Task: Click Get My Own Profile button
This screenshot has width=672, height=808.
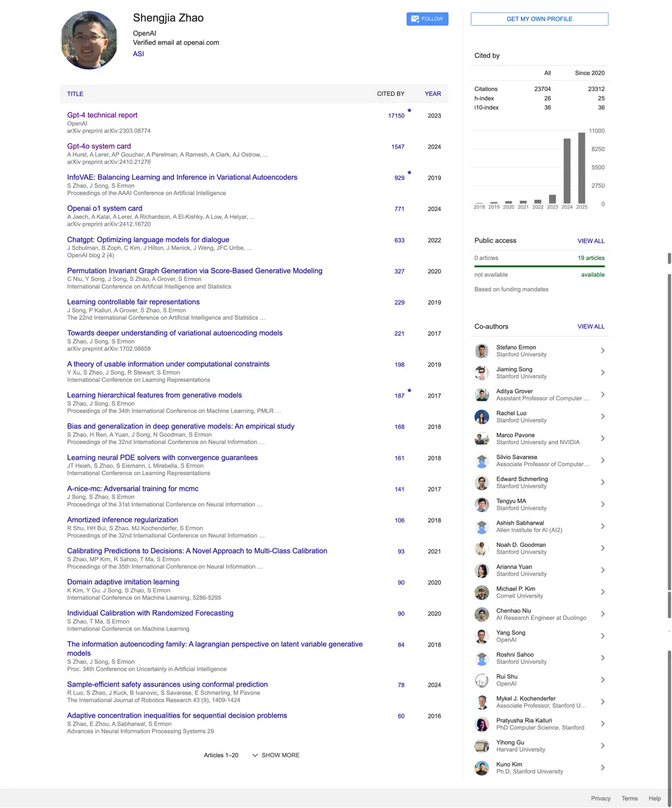Action: click(x=539, y=19)
